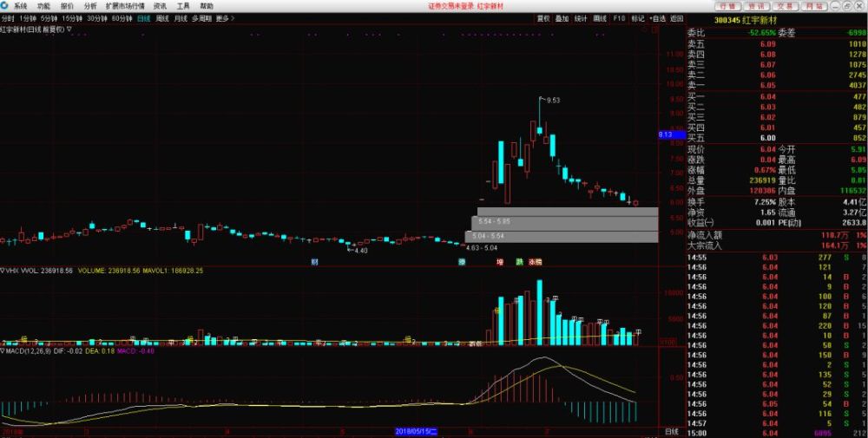Click the 卖五 6.09 order row
The image size is (868, 438).
[777, 44]
